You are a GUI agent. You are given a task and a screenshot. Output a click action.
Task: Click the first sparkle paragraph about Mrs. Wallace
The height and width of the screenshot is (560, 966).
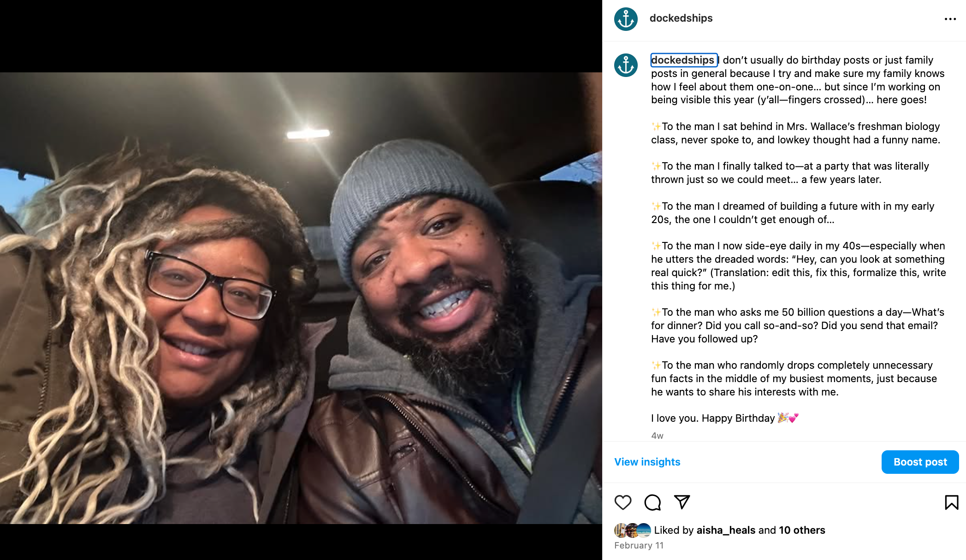pos(795,133)
